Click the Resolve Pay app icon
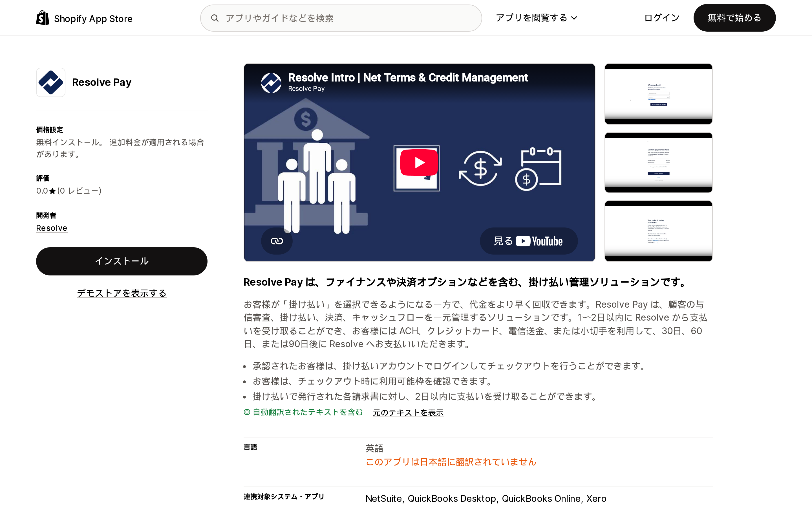 pyautogui.click(x=51, y=82)
